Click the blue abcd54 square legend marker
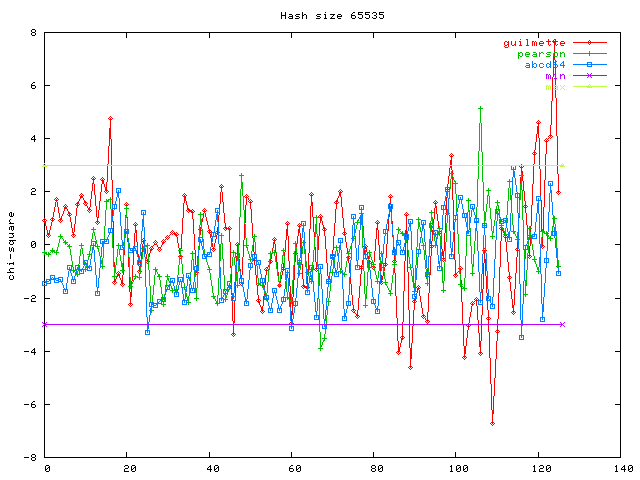 [x=590, y=65]
